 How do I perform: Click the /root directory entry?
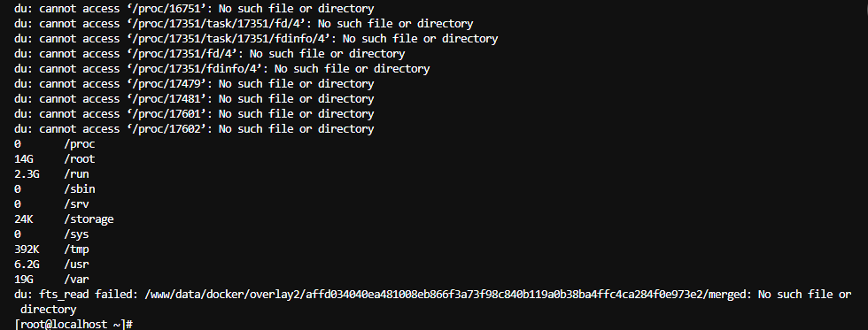(79, 159)
